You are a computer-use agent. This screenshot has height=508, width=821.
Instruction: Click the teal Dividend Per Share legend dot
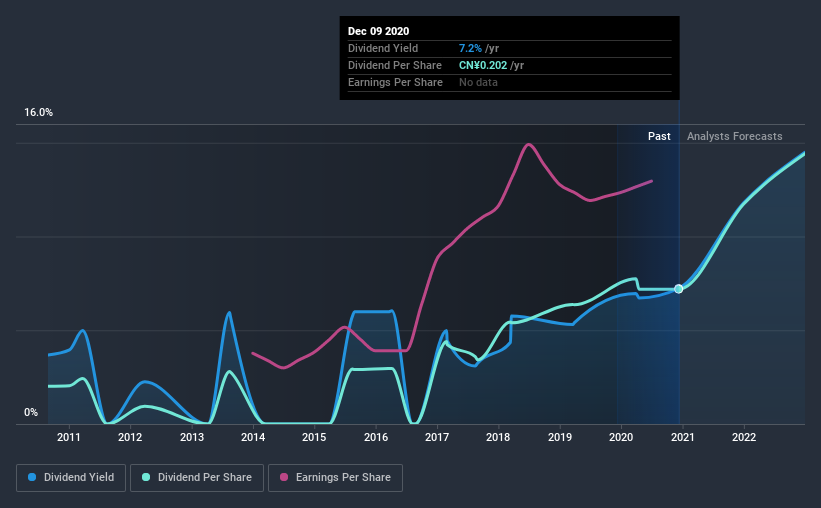pyautogui.click(x=146, y=477)
